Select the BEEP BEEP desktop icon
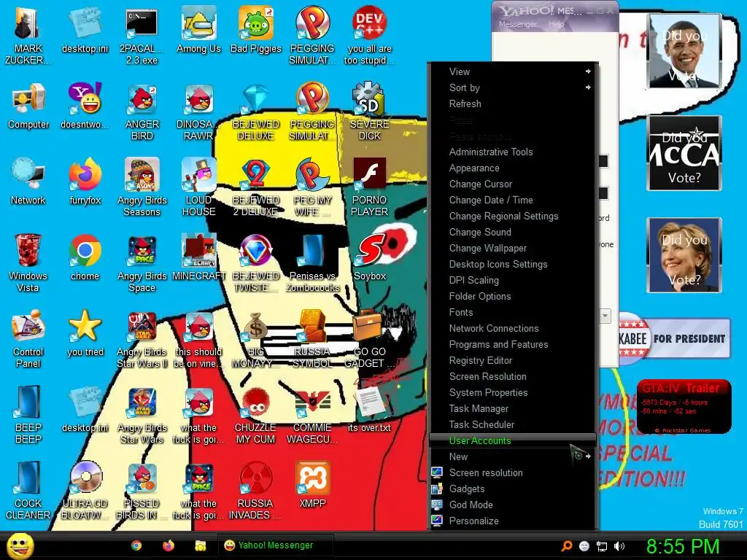Screen dimensions: 747x560 coord(28,415)
